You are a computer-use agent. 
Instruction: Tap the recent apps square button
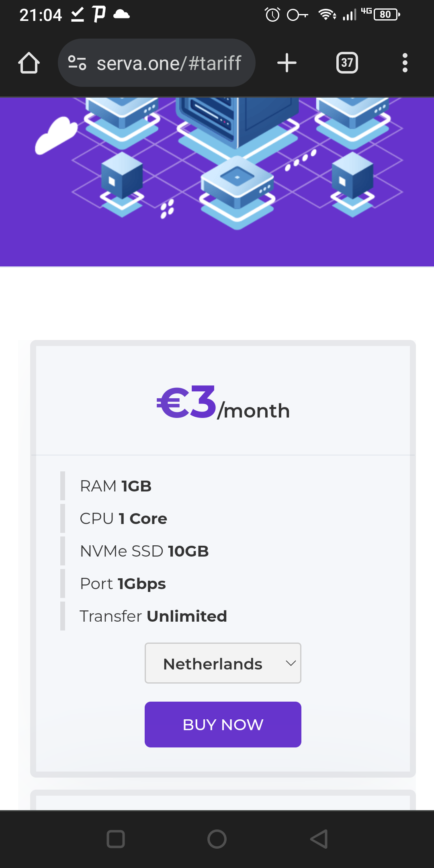pyautogui.click(x=116, y=839)
